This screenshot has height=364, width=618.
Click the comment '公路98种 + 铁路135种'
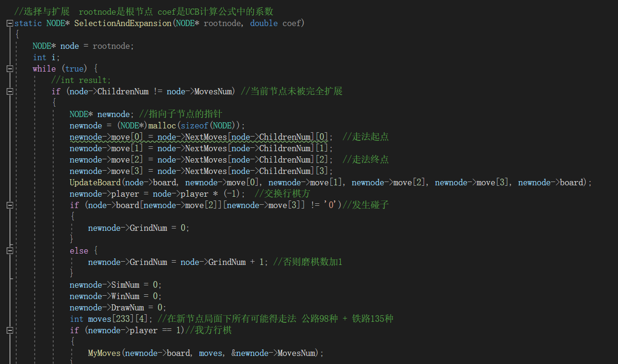(348, 319)
